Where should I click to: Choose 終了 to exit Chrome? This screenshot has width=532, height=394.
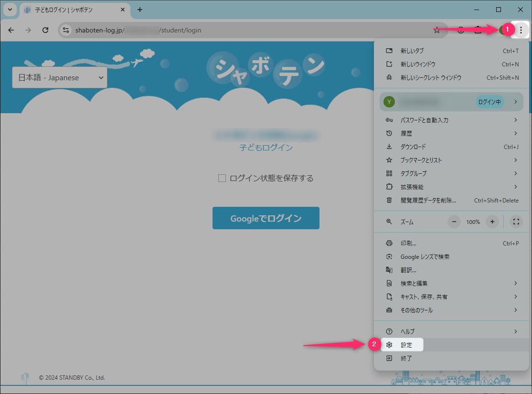[452, 358]
